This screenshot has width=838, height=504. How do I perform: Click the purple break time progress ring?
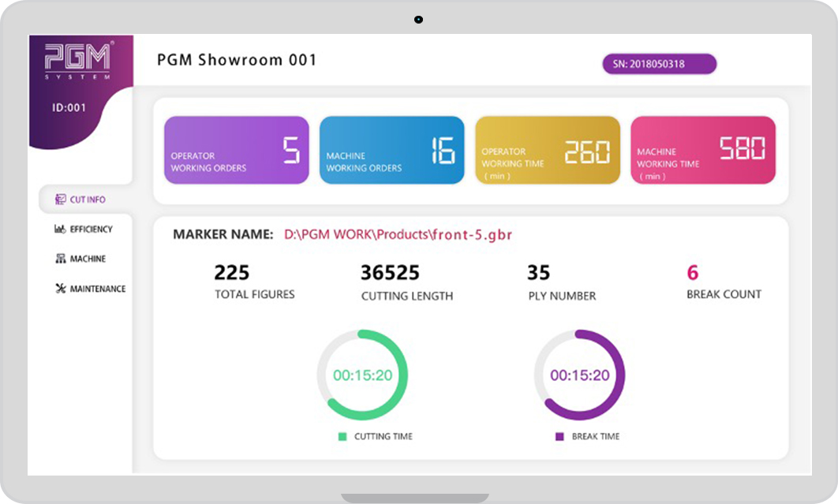click(x=580, y=375)
